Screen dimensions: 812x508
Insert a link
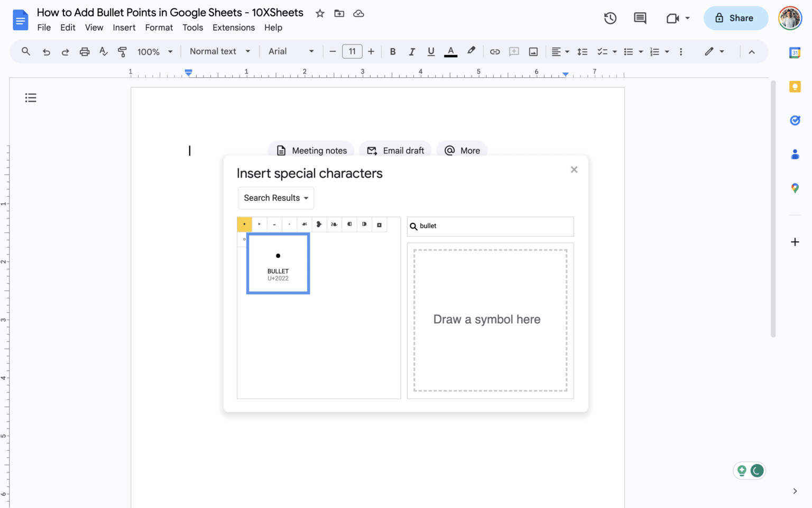[495, 51]
